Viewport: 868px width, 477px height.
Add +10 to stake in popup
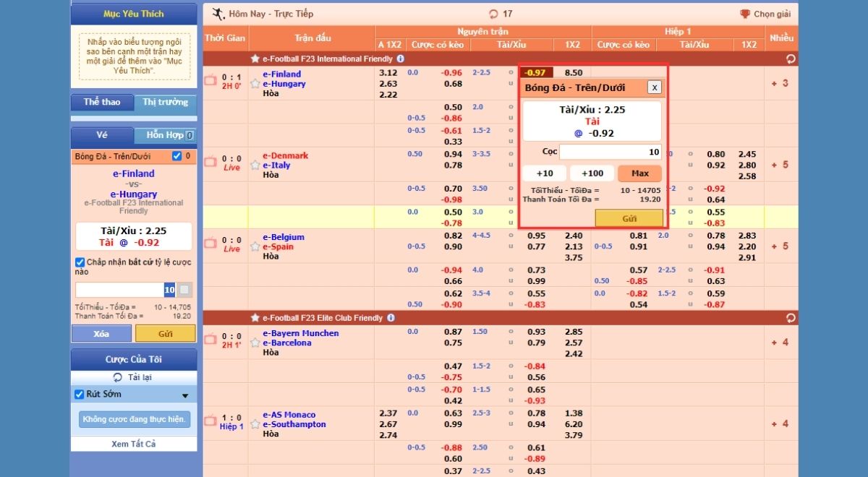[544, 173]
